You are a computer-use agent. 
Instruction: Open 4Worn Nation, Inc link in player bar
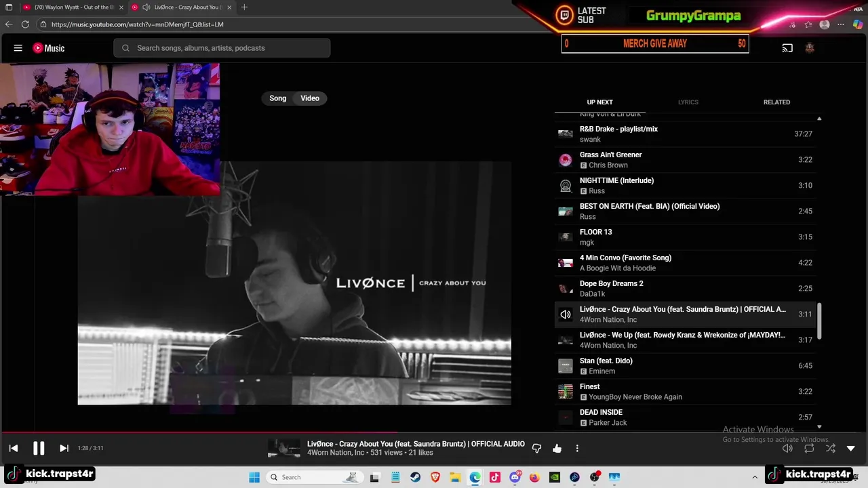click(x=336, y=453)
